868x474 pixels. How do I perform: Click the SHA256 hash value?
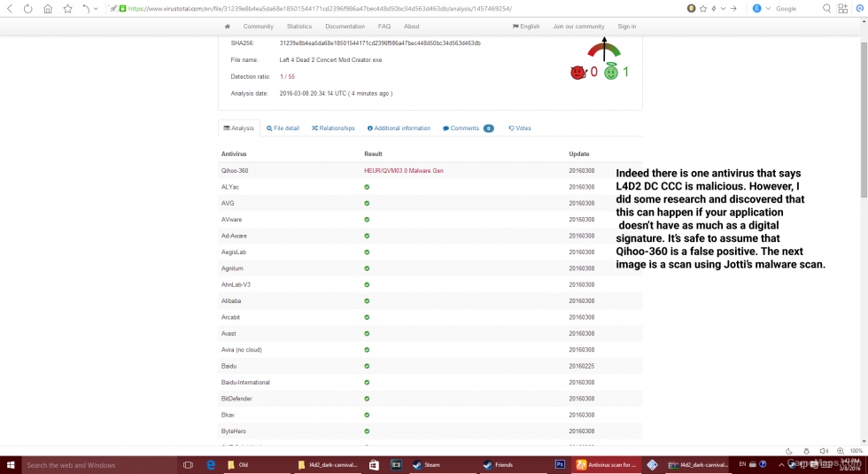[x=380, y=43]
